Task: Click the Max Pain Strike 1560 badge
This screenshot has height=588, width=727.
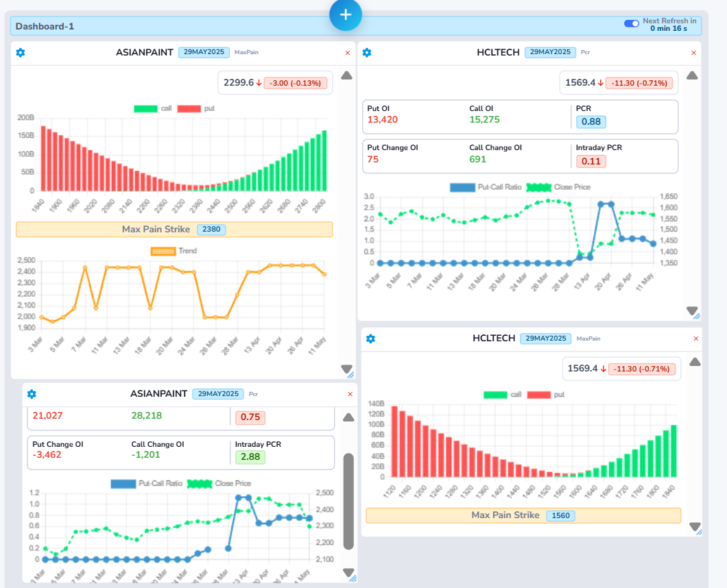Action: click(x=560, y=515)
